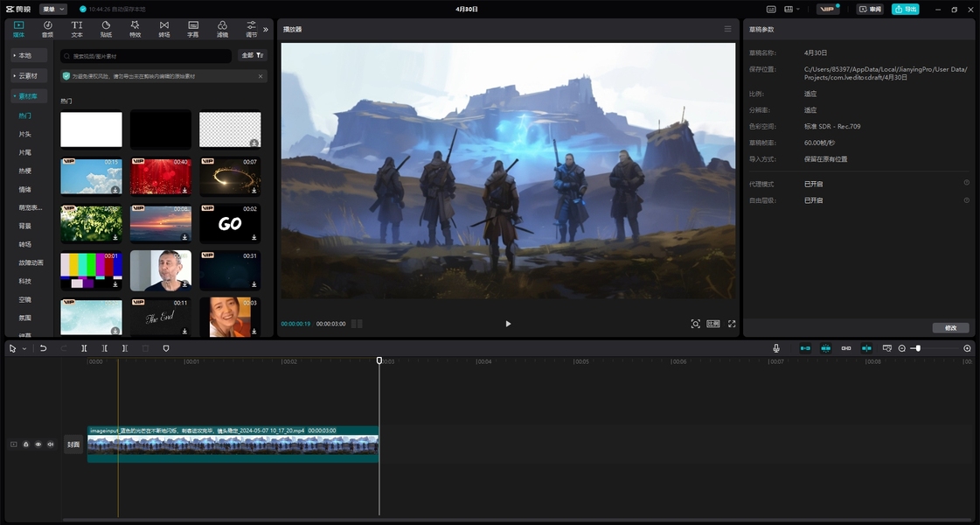Toggle main track magnet snapping
Image resolution: width=980 pixels, height=525 pixels.
806,348
